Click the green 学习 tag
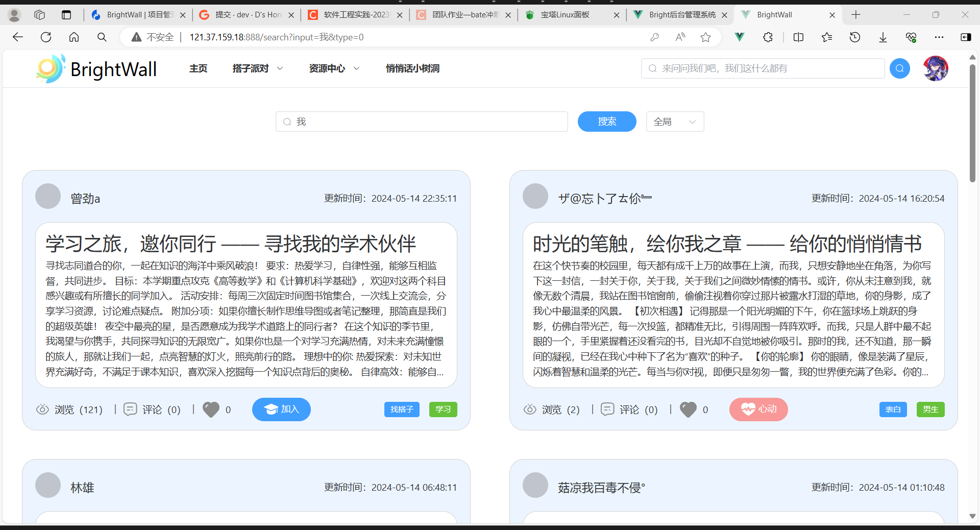 coord(443,409)
